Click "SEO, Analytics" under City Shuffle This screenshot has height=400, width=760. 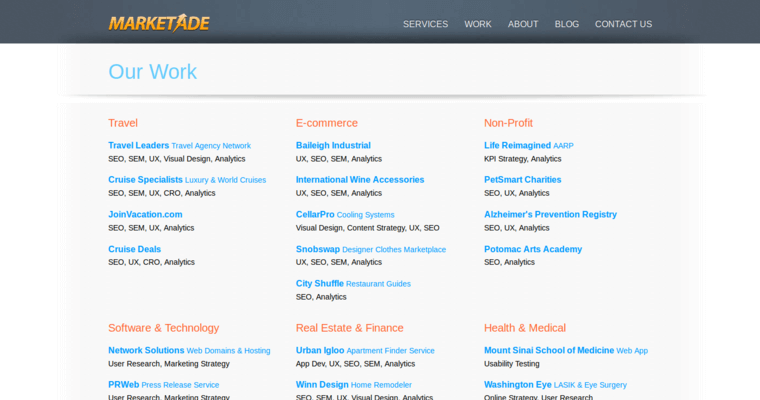click(x=321, y=297)
